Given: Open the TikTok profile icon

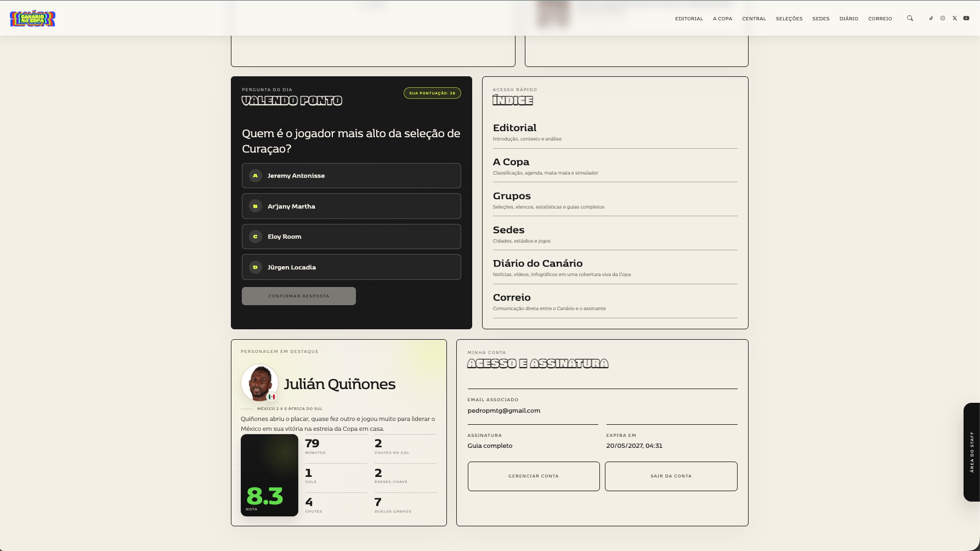Looking at the screenshot, I should (x=931, y=18).
